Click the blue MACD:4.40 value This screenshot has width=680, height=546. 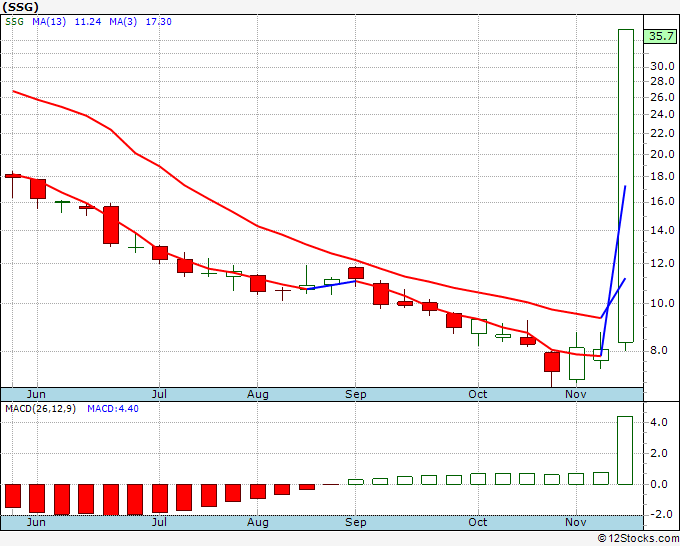[113, 409]
